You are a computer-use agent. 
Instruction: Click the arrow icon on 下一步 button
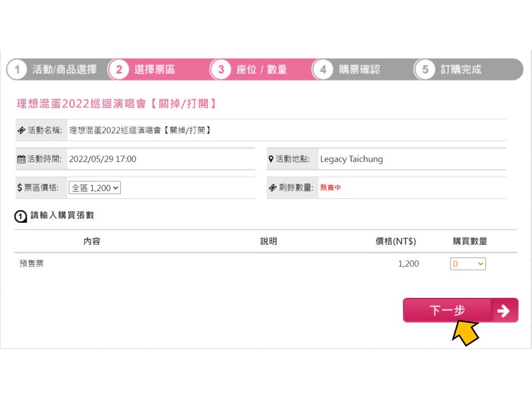[x=504, y=310]
